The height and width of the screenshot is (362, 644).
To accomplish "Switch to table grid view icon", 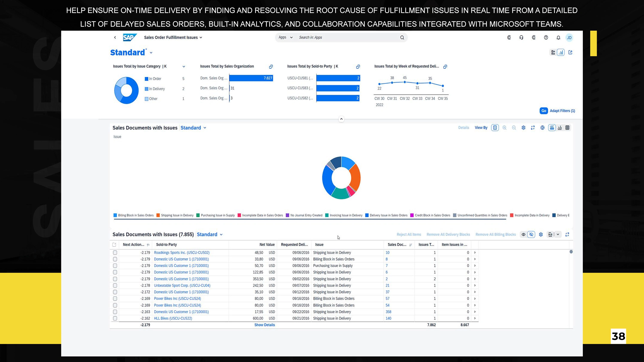I will pos(568,128).
